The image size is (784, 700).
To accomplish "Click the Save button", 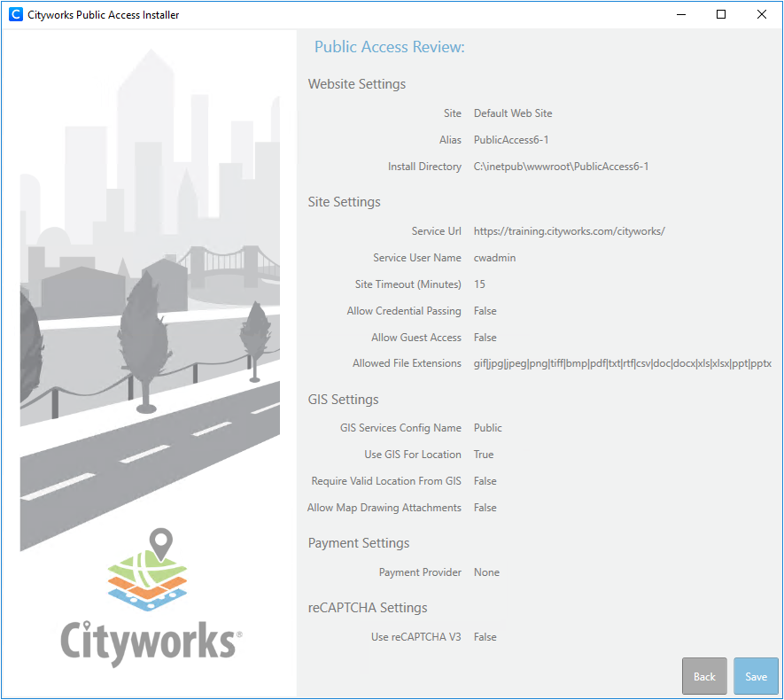I will [x=756, y=676].
